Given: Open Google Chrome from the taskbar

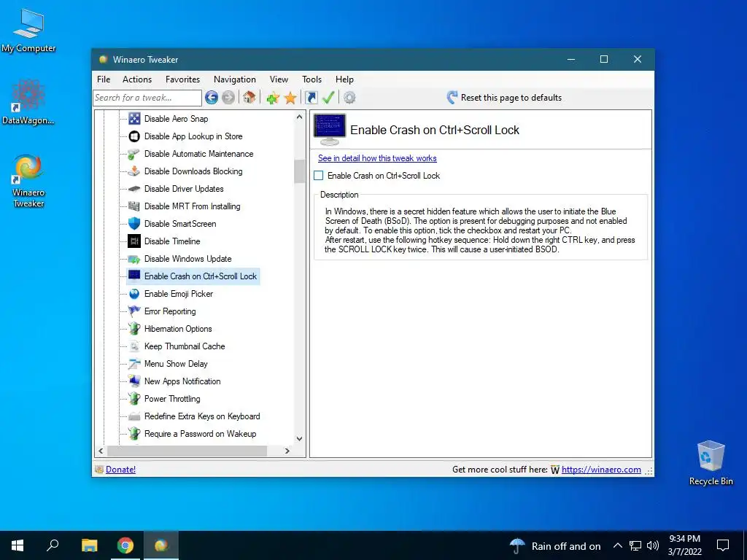Looking at the screenshot, I should point(125,545).
